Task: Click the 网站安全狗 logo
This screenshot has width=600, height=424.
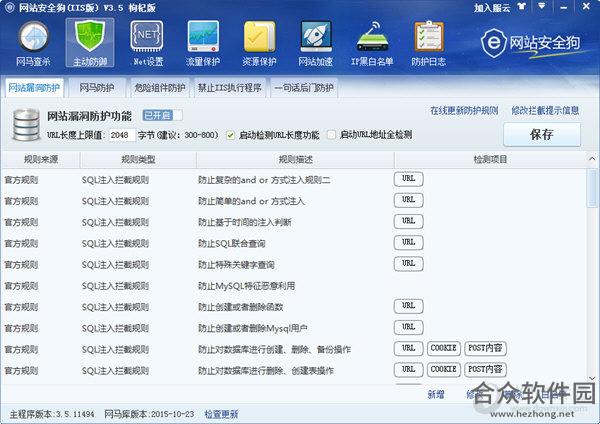Action: pyautogui.click(x=531, y=43)
